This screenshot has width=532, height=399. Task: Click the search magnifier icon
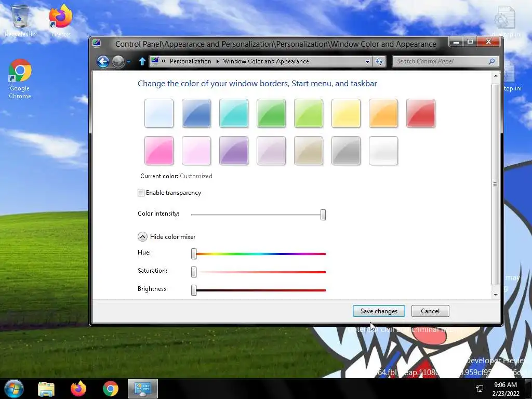491,61
